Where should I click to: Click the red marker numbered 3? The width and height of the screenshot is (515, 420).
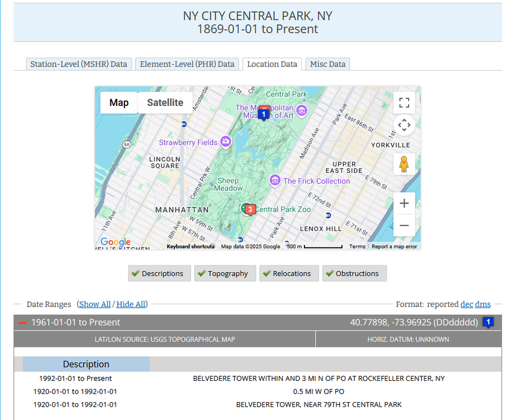pyautogui.click(x=250, y=209)
